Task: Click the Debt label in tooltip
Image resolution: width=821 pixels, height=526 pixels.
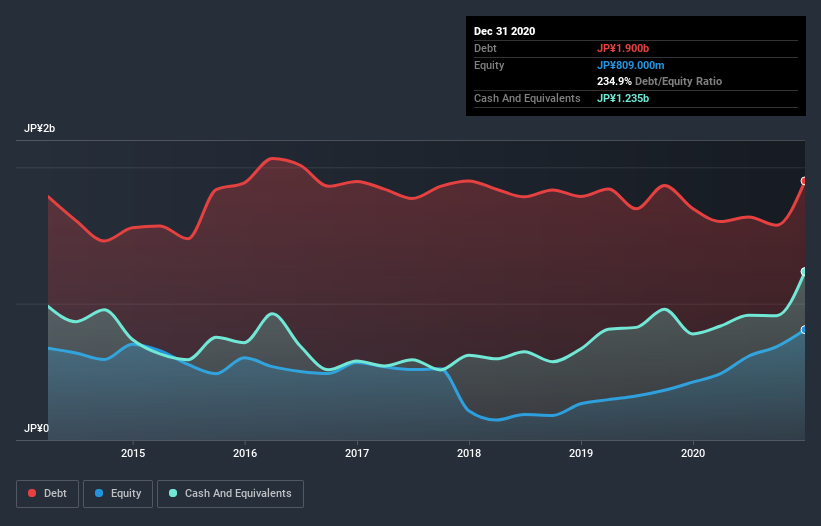Action: click(x=485, y=49)
